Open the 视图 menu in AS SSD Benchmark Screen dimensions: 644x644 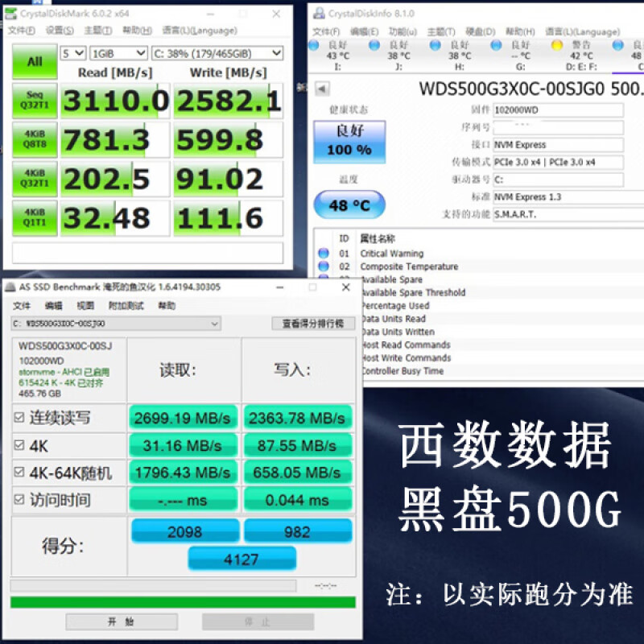85,306
